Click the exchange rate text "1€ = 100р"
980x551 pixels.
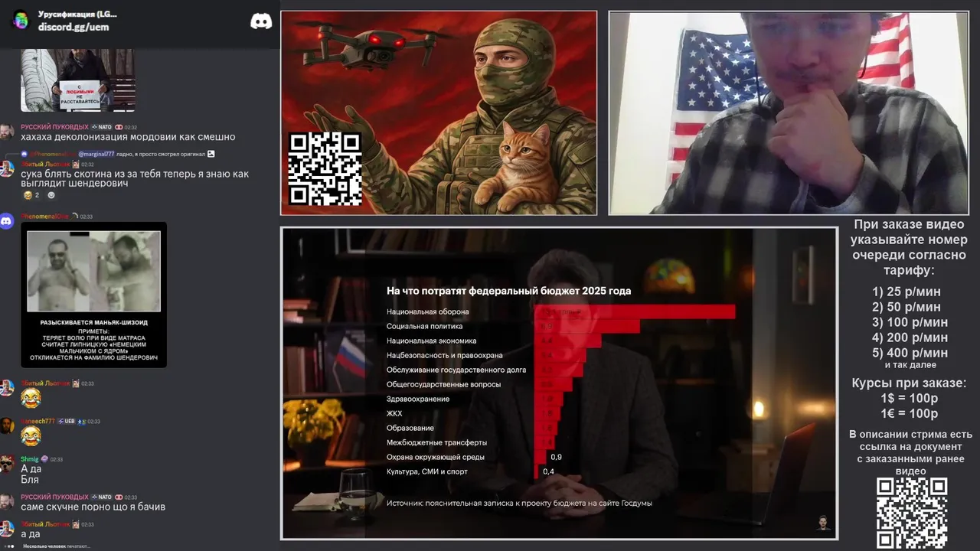tap(909, 413)
